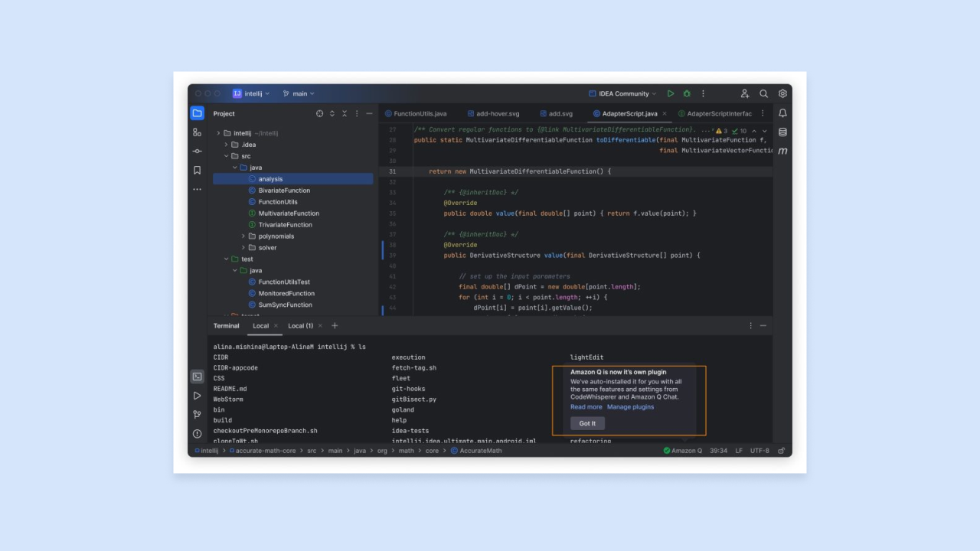Open the Bookmarks tool window icon
This screenshot has width=980, height=551.
point(198,170)
